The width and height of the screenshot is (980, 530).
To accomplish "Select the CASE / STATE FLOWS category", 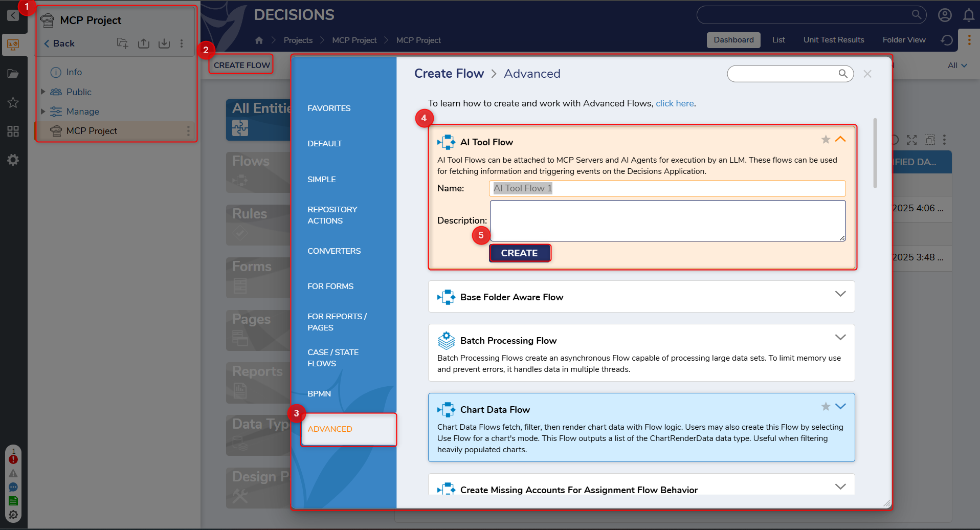I will click(x=333, y=358).
